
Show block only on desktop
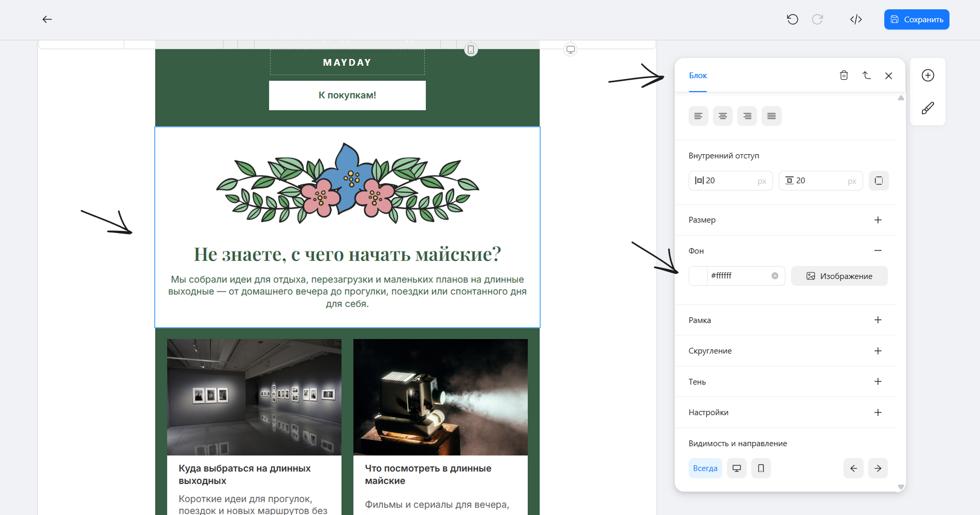[737, 468]
